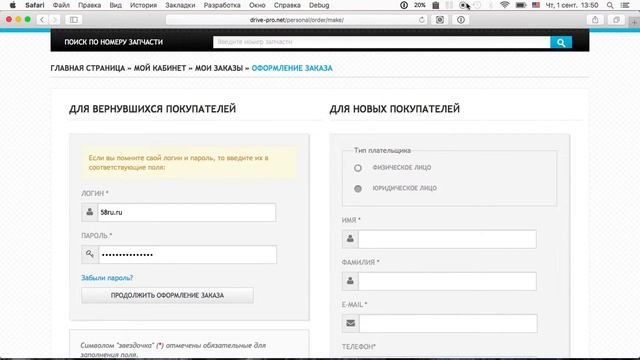Viewport: 640px width, 360px height.
Task: Click the blue search magnifier button
Action: 561,42
